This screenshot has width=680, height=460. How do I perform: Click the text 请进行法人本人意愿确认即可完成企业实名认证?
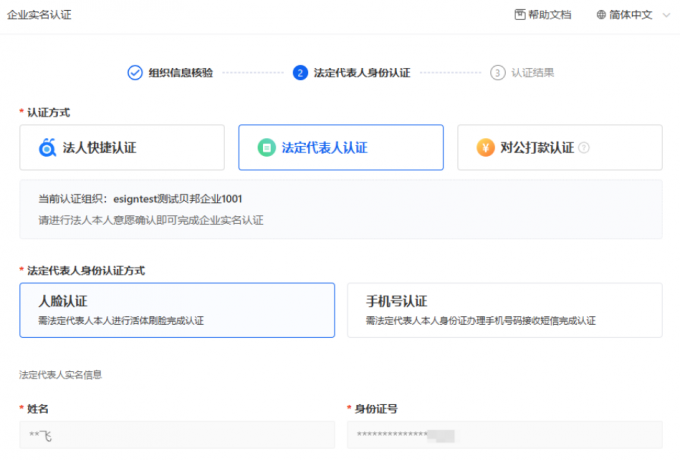click(151, 220)
